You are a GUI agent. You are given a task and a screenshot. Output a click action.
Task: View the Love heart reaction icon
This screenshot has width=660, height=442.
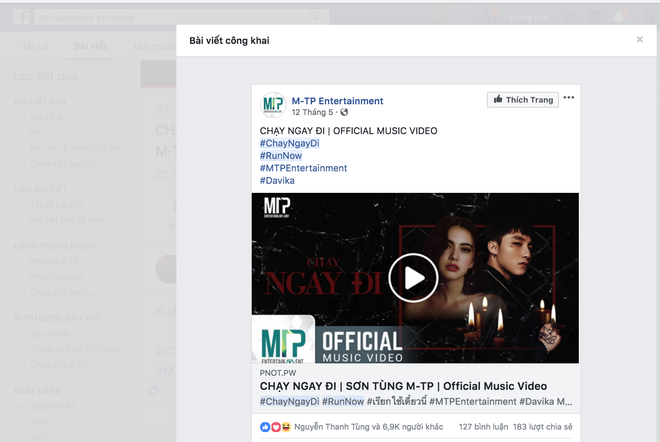pyautogui.click(x=275, y=427)
